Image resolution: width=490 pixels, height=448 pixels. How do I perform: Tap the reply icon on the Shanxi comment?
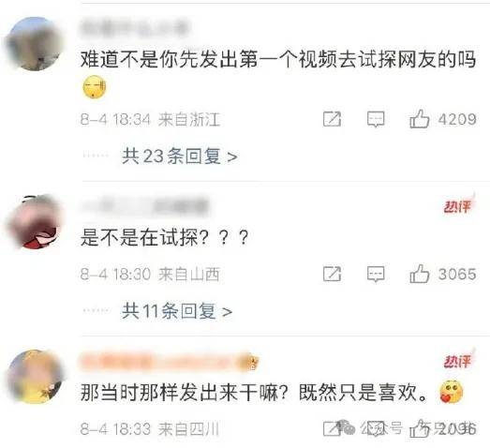(376, 275)
